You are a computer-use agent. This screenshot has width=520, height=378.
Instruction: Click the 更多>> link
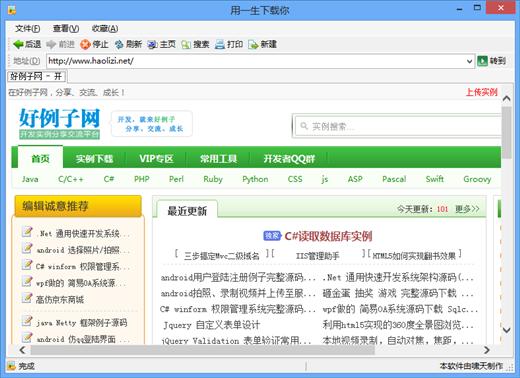click(467, 209)
